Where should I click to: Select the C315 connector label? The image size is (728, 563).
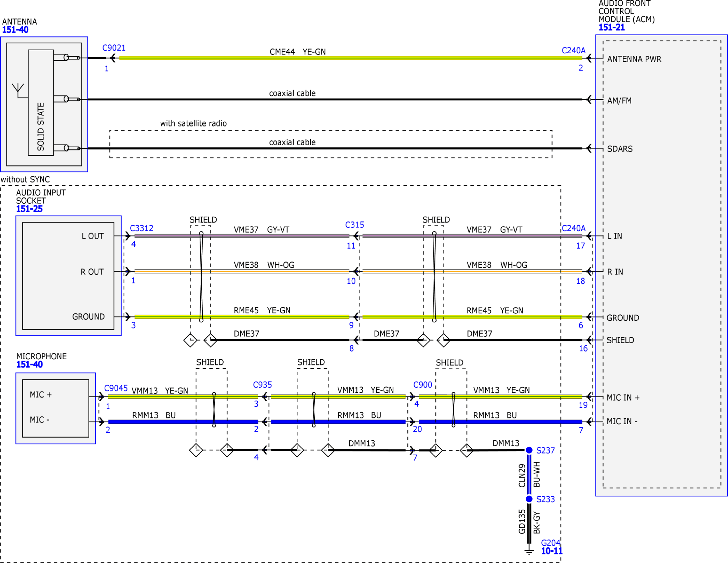pos(354,225)
